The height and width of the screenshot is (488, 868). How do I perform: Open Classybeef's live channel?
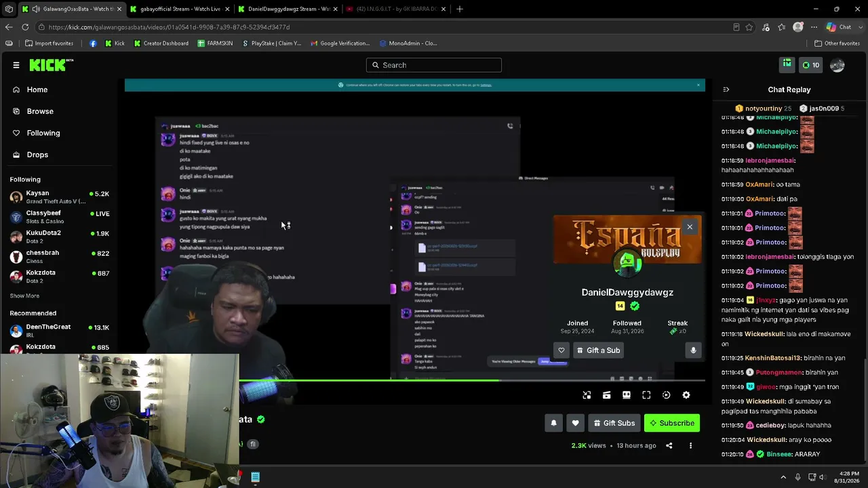click(x=60, y=217)
